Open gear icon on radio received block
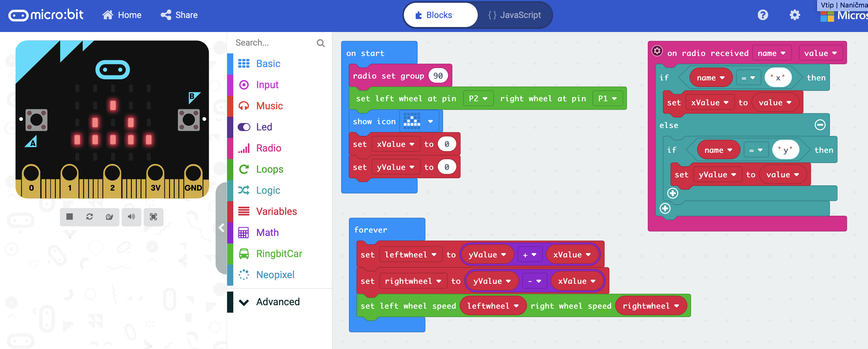The height and width of the screenshot is (349, 868). [x=657, y=51]
